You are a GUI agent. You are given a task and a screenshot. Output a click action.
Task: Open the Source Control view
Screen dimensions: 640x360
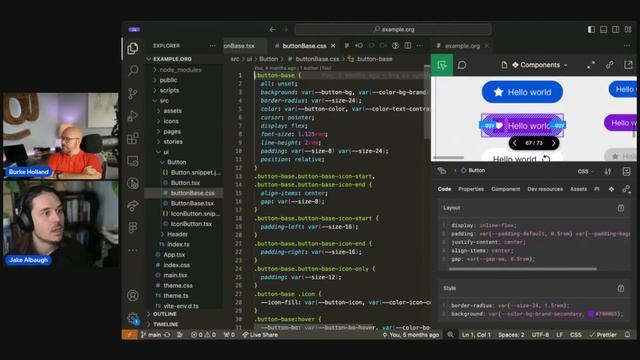(x=133, y=93)
